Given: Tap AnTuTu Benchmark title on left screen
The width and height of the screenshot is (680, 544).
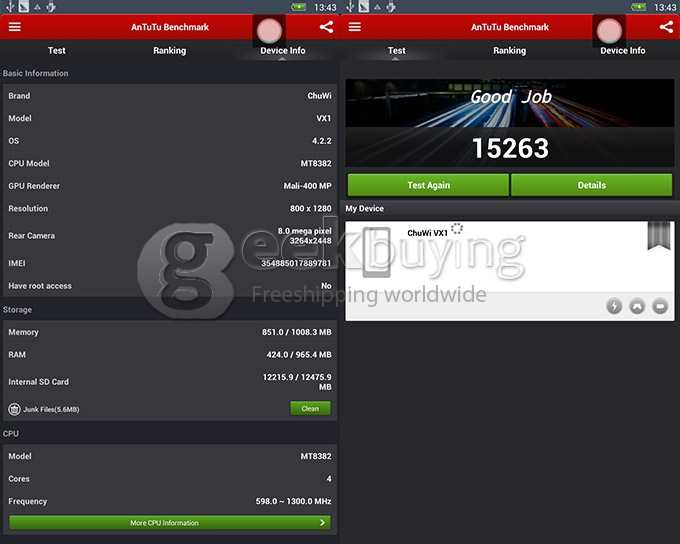Looking at the screenshot, I should coord(170,27).
